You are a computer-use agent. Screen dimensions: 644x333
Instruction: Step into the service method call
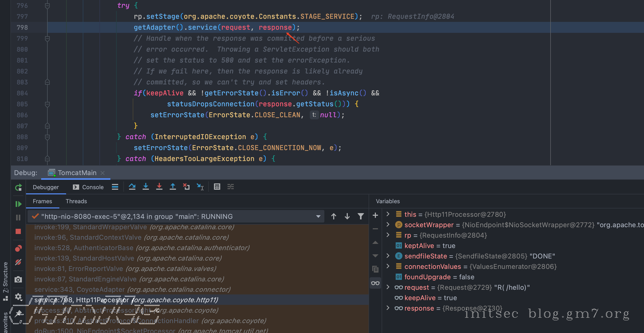coord(146,187)
